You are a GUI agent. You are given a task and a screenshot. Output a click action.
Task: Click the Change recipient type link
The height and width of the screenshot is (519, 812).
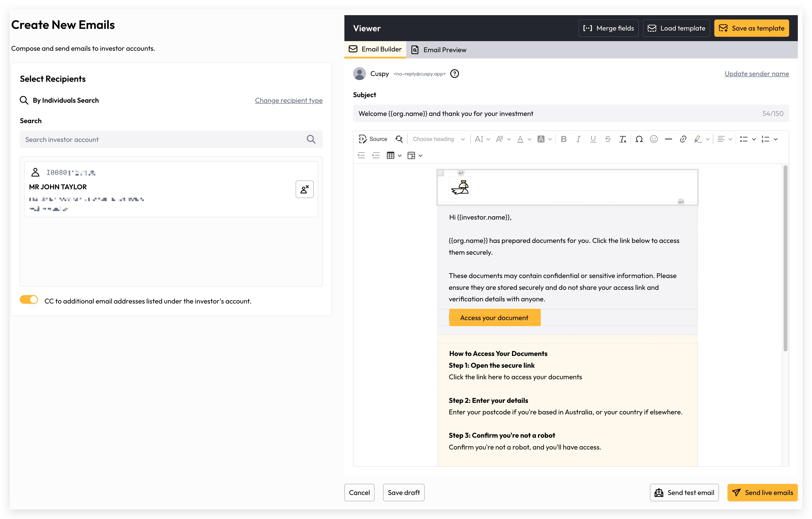tap(289, 100)
